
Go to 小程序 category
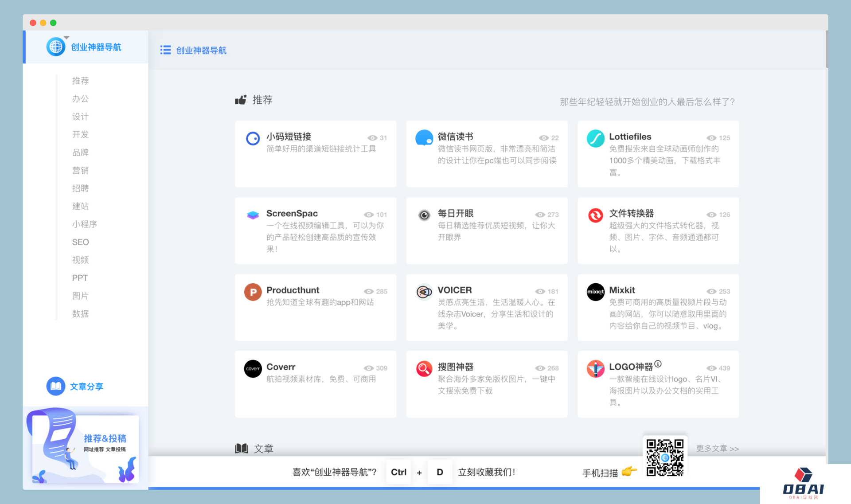click(85, 224)
